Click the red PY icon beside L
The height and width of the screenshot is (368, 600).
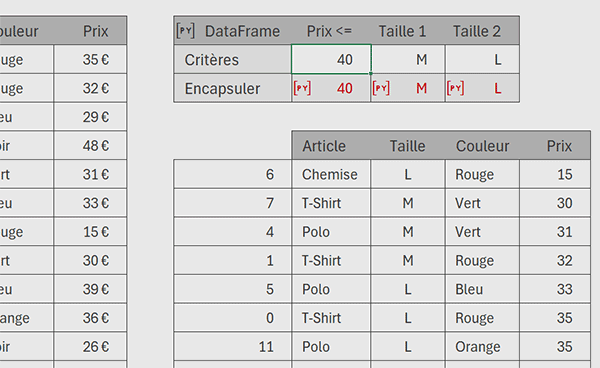tap(455, 88)
